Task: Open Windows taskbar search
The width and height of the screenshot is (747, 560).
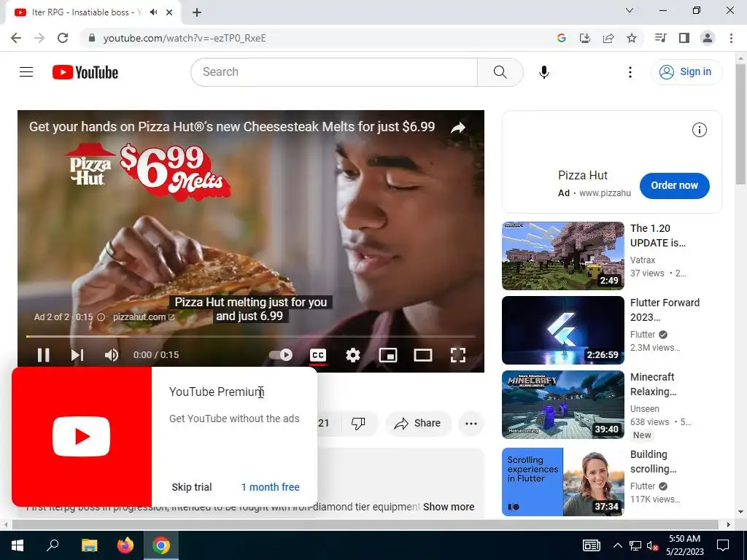Action: tap(53, 545)
